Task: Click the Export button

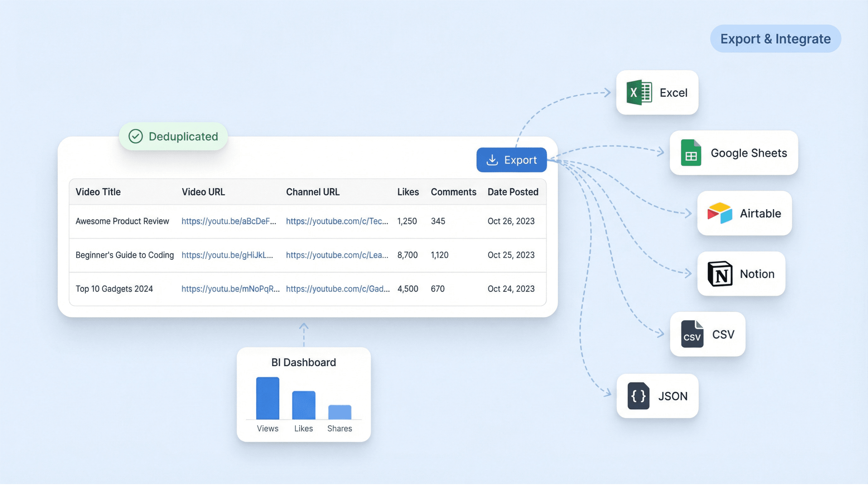Action: pyautogui.click(x=512, y=160)
